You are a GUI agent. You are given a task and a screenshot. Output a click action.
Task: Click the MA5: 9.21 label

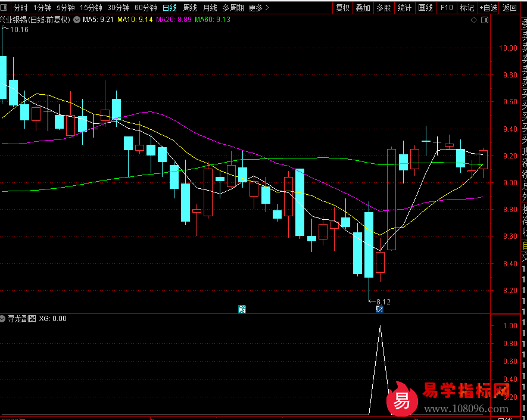tap(98, 20)
